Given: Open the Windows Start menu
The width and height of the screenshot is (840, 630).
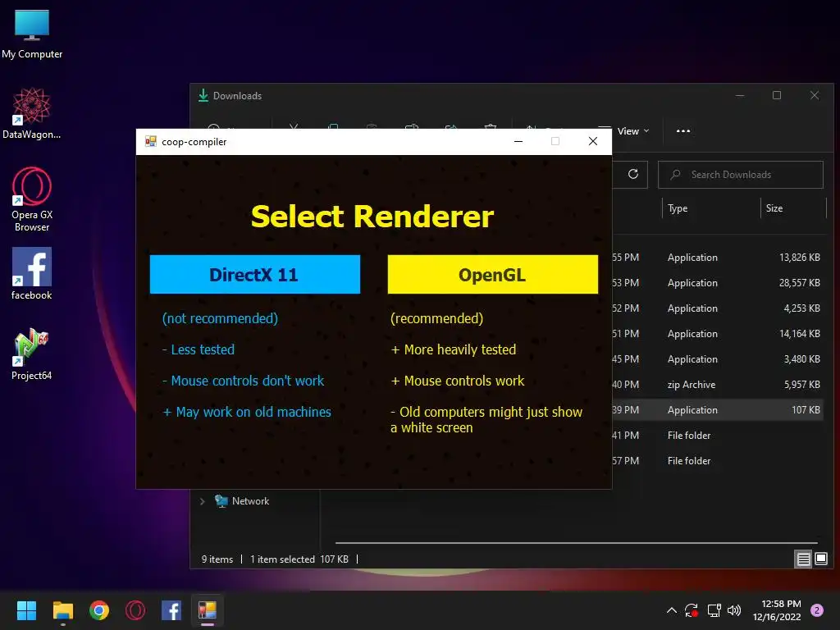Looking at the screenshot, I should pos(26,610).
